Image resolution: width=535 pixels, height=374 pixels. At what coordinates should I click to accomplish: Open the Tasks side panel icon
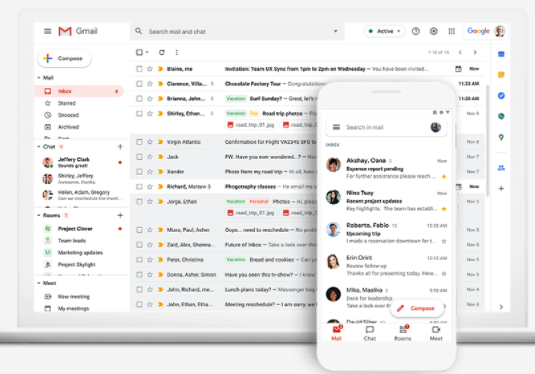(501, 96)
